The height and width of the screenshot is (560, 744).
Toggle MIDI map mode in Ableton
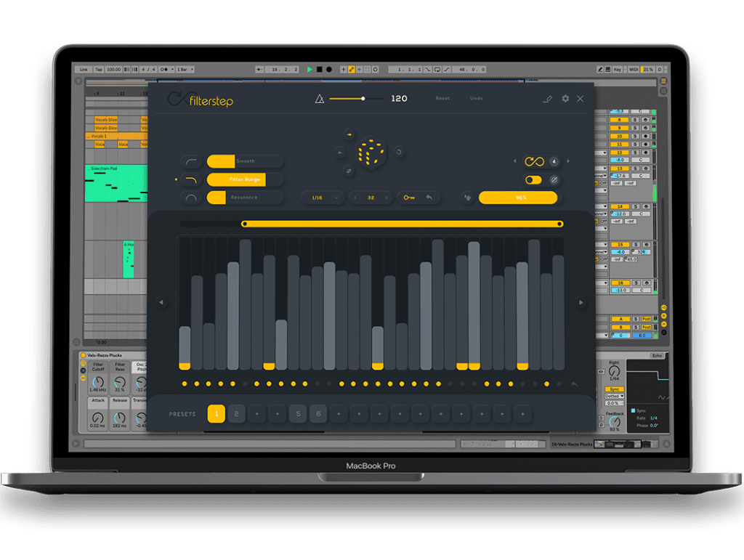point(634,69)
